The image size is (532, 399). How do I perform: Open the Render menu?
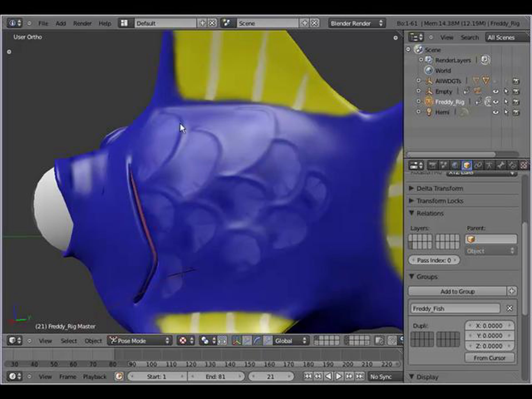[82, 23]
